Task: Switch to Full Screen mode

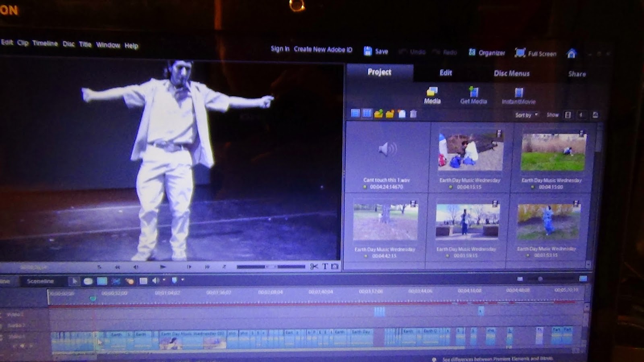Action: (x=536, y=53)
